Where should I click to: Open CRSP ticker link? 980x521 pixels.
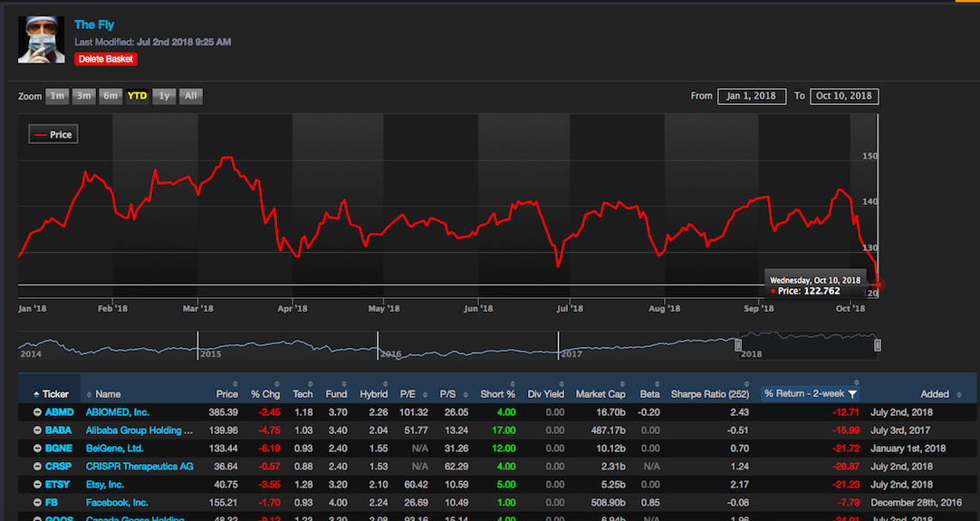tap(58, 467)
